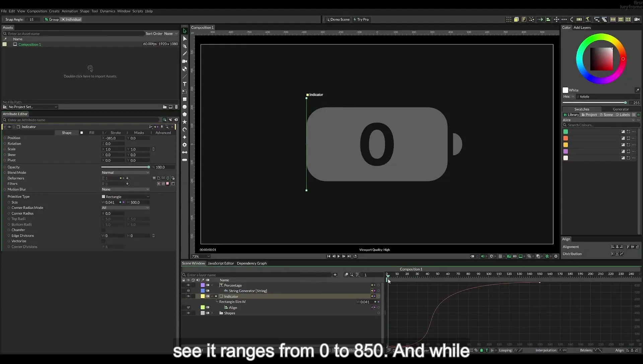Image resolution: width=643 pixels, height=364 pixels.
Task: Select the Pen tool
Action: coord(185,46)
